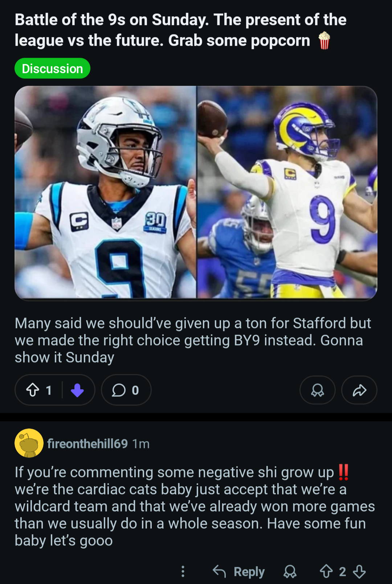Reply to fireonthehill69's comment
This screenshot has width=392, height=584.
pyautogui.click(x=239, y=571)
